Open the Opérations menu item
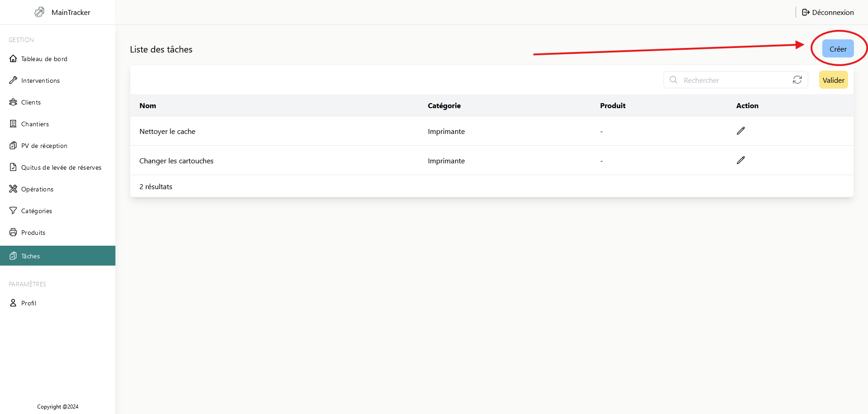The width and height of the screenshot is (868, 414). coord(37,189)
